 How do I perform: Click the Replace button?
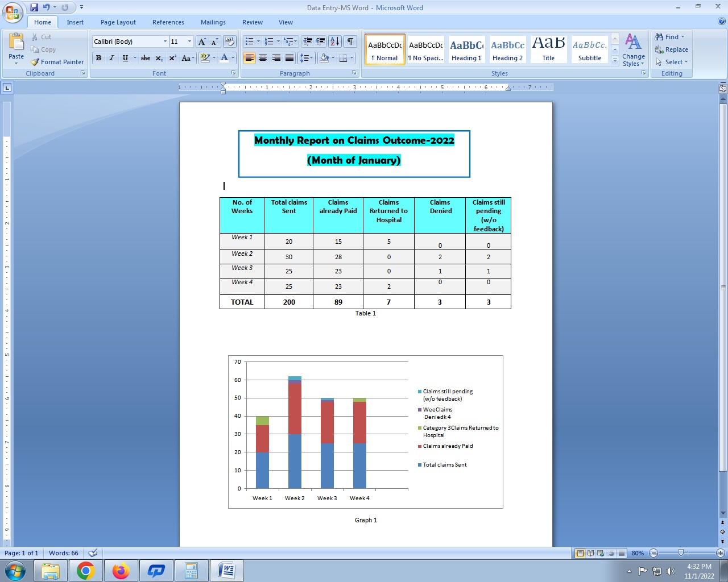pos(671,49)
